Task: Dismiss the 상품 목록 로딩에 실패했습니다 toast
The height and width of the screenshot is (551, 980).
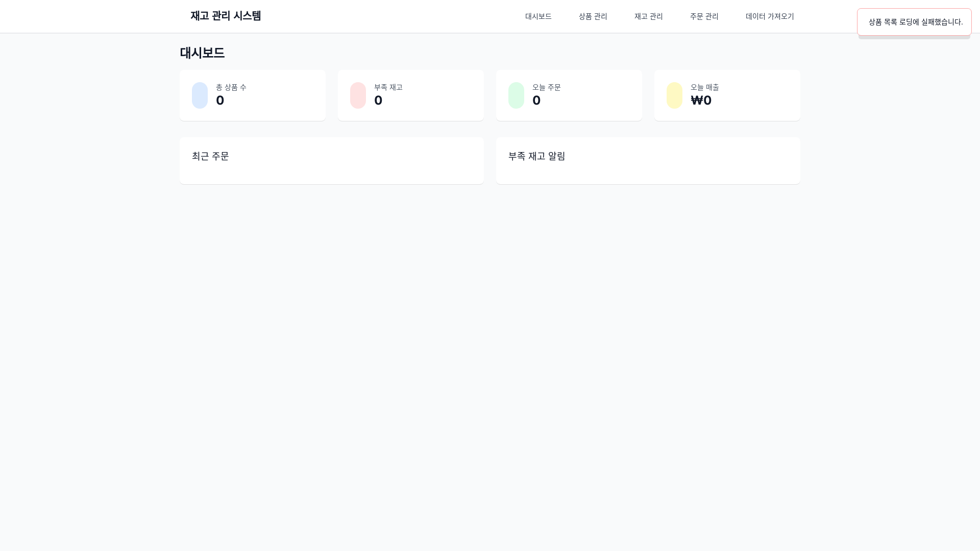Action: 914,22
